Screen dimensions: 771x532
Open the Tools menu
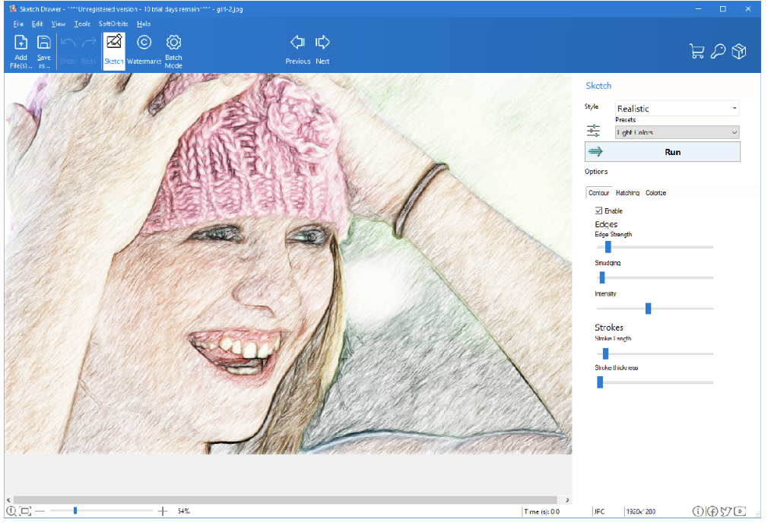click(x=82, y=24)
